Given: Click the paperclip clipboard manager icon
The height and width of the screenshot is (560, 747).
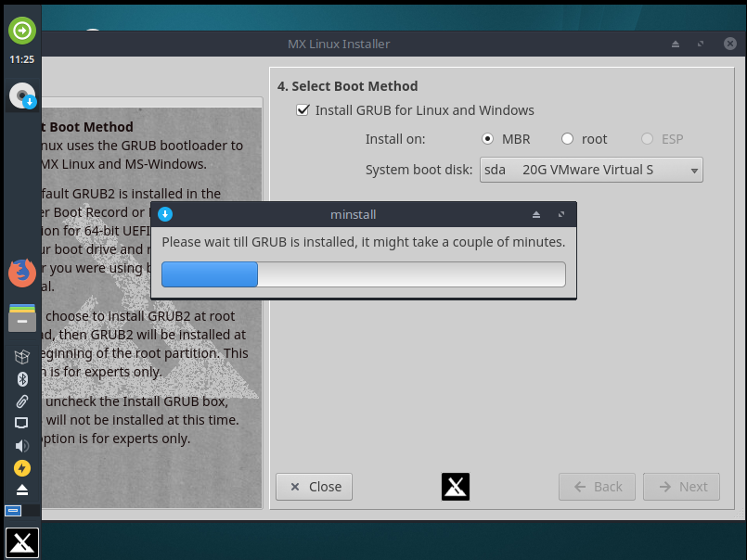Looking at the screenshot, I should [22, 401].
